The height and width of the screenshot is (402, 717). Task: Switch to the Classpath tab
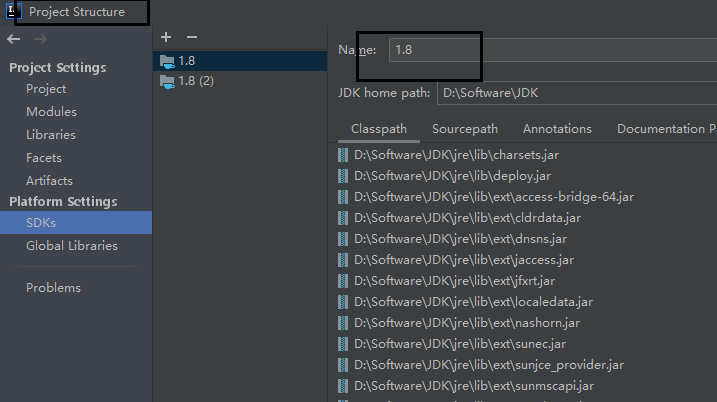(x=379, y=129)
